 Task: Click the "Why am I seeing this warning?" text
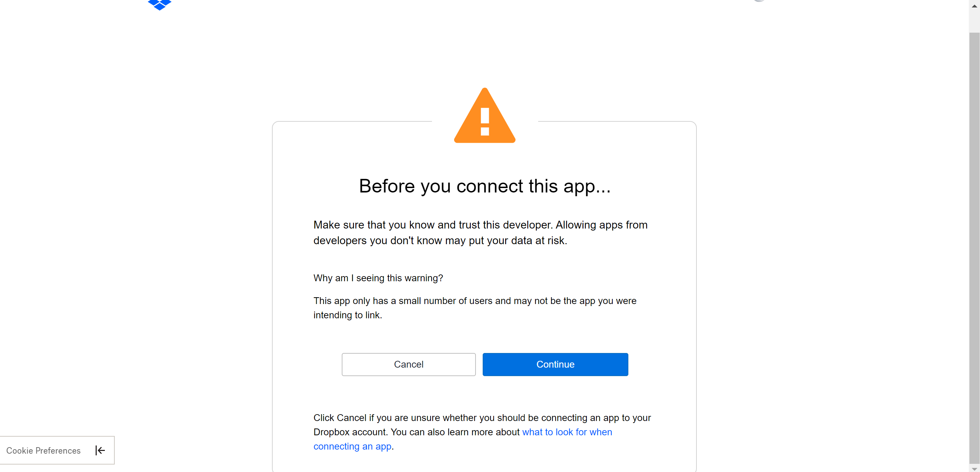coord(378,278)
